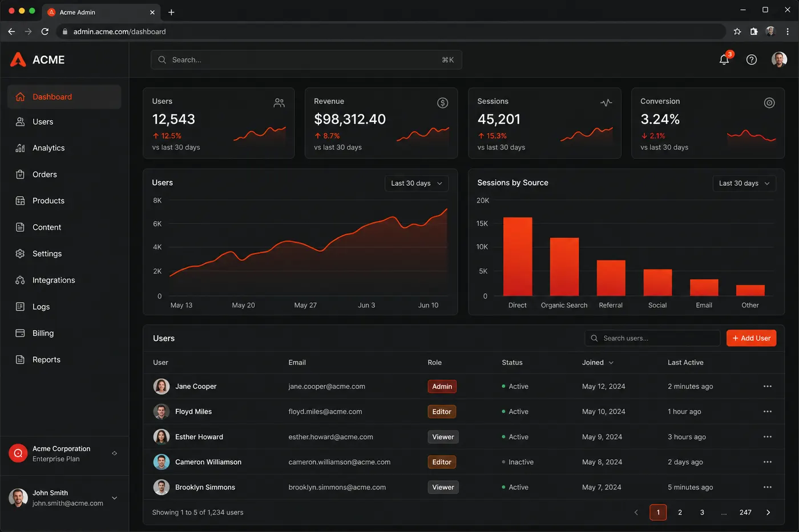
Task: Click the ACME logo
Action: pos(38,59)
